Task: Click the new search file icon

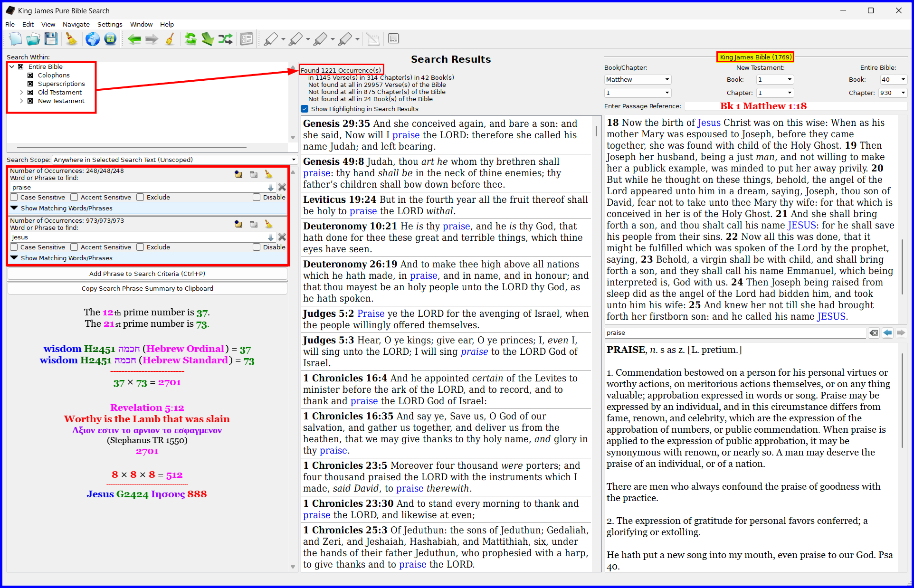Action: [15, 39]
